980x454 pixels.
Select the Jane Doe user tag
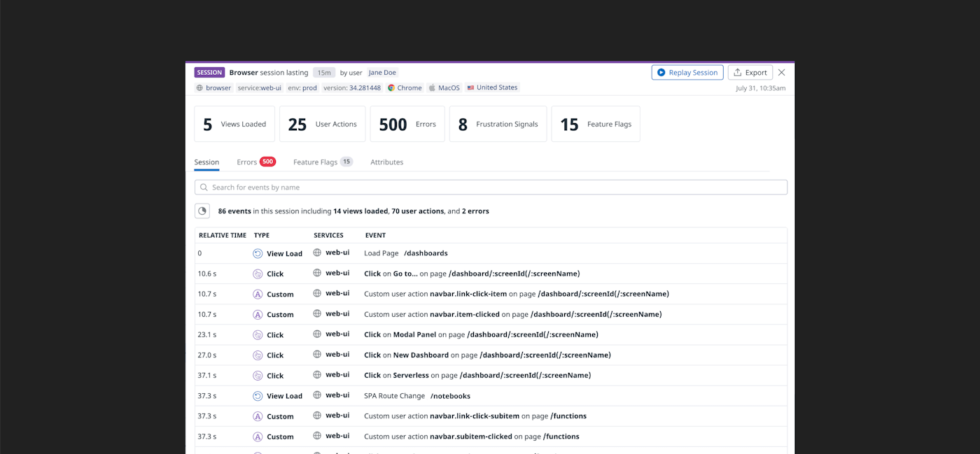pos(382,73)
